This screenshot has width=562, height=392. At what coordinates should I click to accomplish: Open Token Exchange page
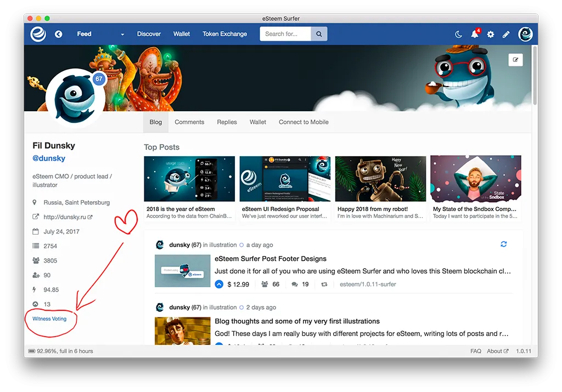(x=224, y=34)
